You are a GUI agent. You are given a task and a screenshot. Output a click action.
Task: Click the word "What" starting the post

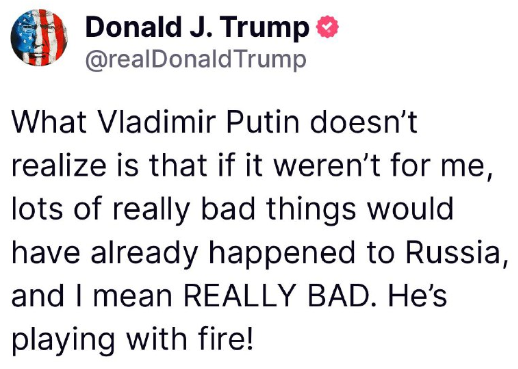50,122
